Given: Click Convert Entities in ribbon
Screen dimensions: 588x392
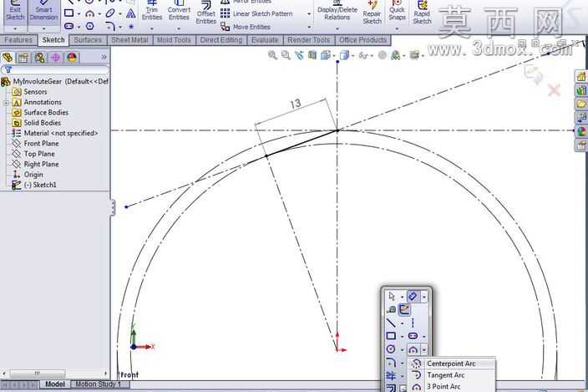Looking at the screenshot, I should point(179,11).
